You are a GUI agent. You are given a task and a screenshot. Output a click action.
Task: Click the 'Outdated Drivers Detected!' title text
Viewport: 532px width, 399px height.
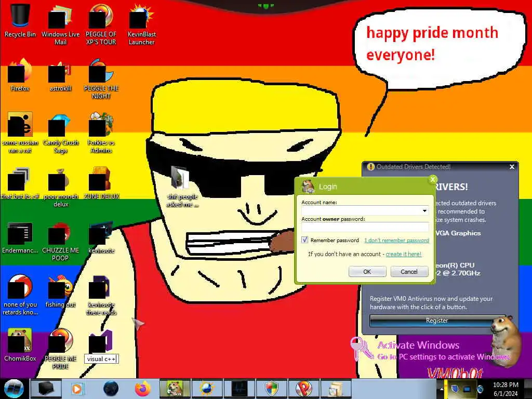[413, 167]
